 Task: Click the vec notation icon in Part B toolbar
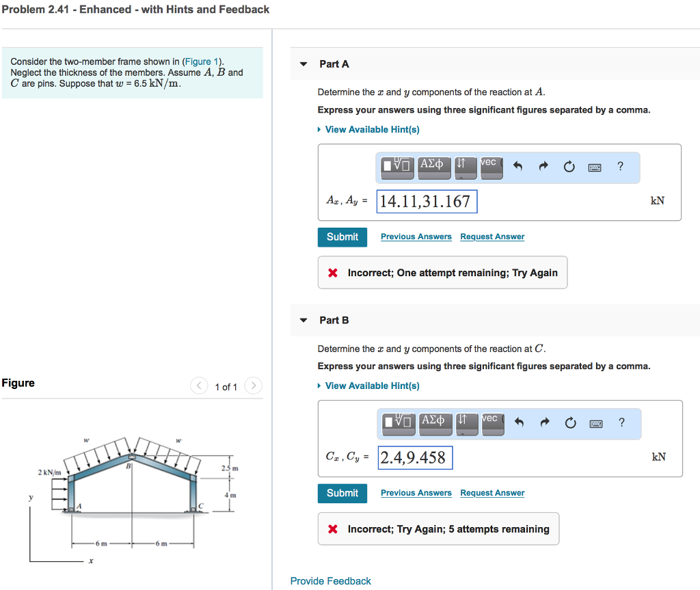492,423
